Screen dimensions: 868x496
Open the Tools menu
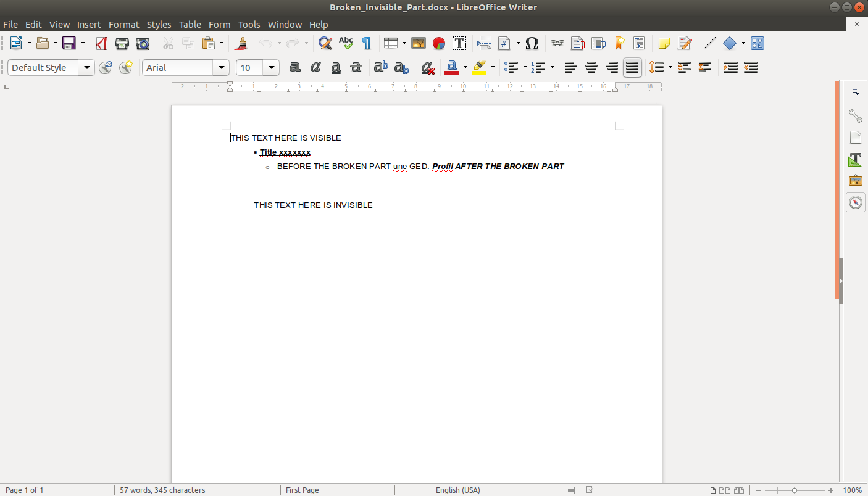(249, 25)
